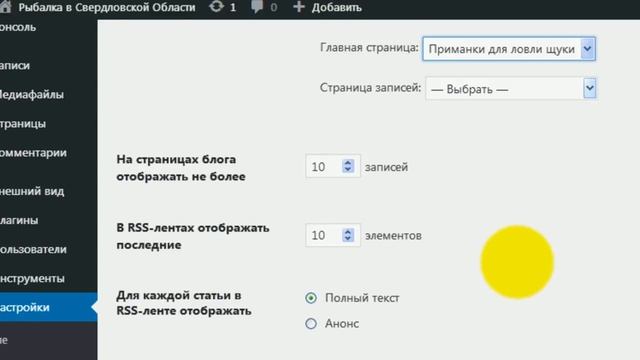The width and height of the screenshot is (640, 360).
Task: Open the Пользователи menu item
Action: (x=33, y=249)
